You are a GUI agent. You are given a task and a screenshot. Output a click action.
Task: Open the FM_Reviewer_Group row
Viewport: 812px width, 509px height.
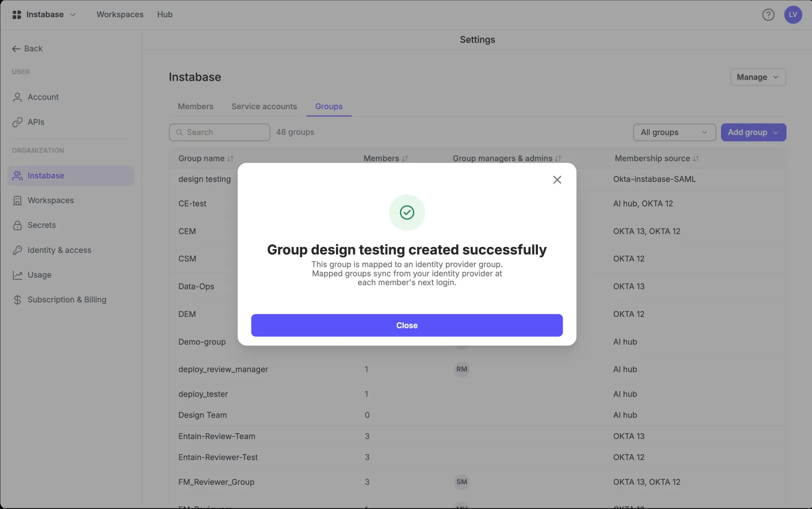477,482
